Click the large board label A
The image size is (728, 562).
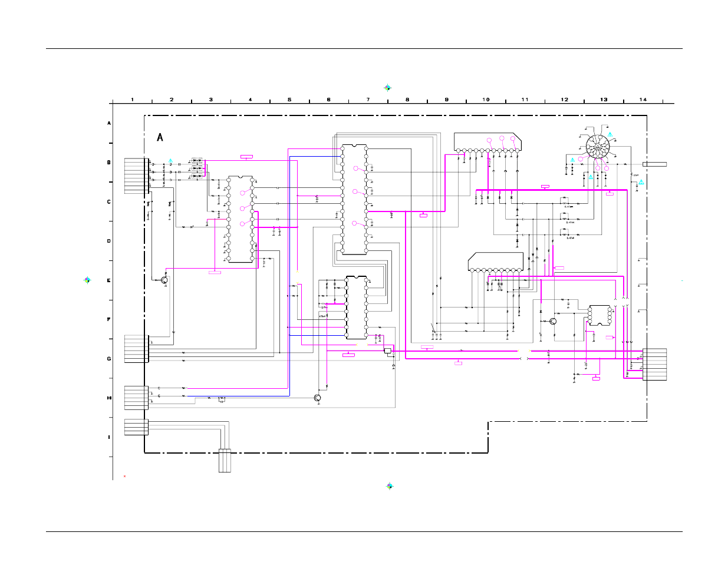coord(160,137)
